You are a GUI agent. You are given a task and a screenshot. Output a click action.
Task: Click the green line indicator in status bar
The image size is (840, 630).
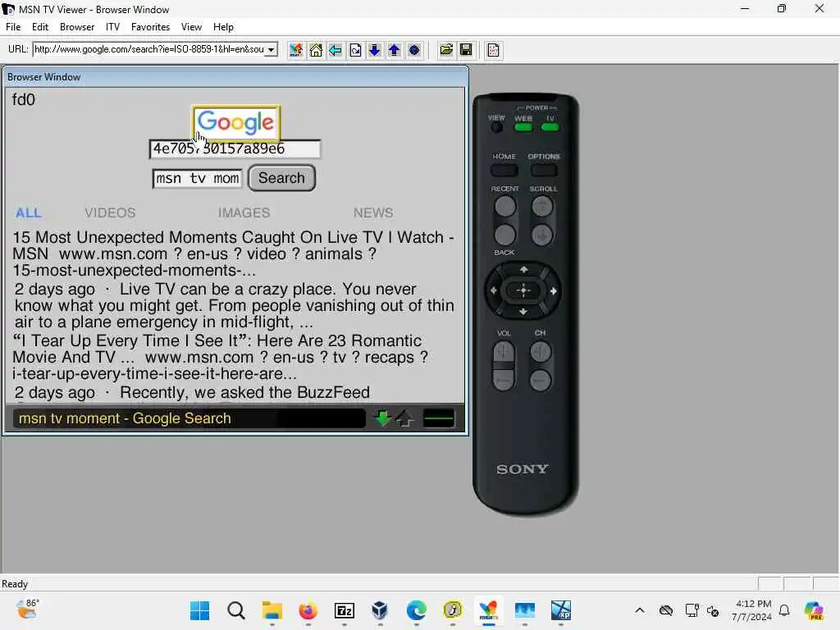point(438,419)
